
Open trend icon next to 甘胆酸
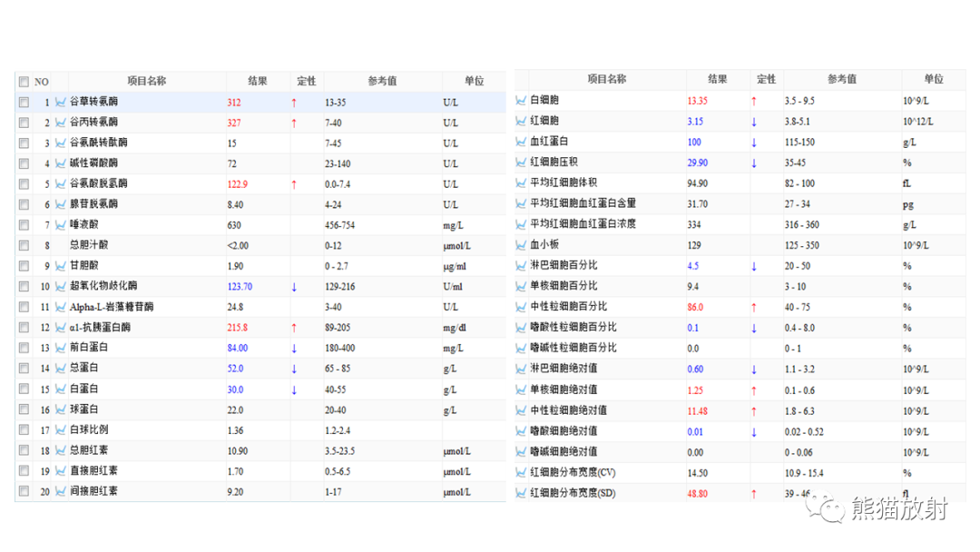(x=60, y=266)
